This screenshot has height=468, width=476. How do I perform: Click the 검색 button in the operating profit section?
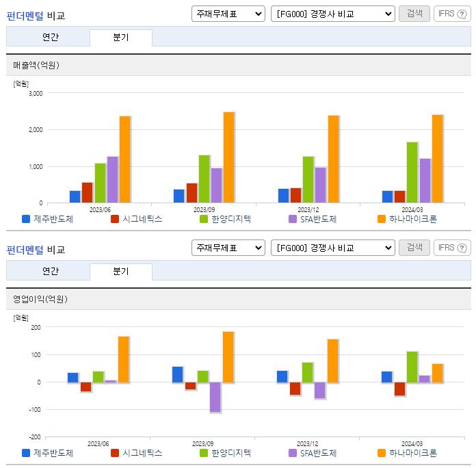point(414,248)
